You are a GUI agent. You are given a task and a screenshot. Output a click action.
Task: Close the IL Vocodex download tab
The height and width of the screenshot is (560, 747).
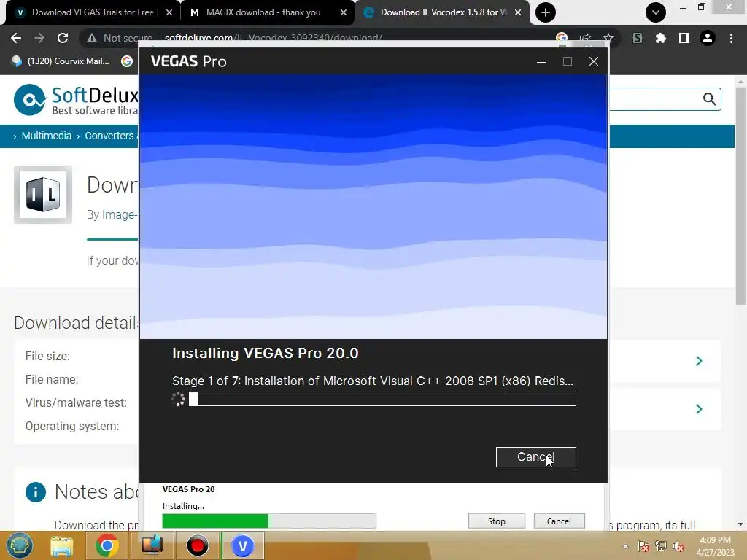(x=518, y=13)
